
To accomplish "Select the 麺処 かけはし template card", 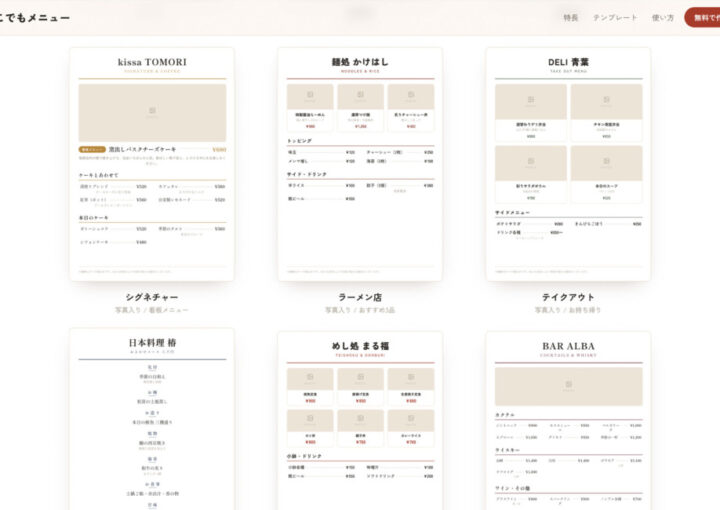I will coord(360,164).
